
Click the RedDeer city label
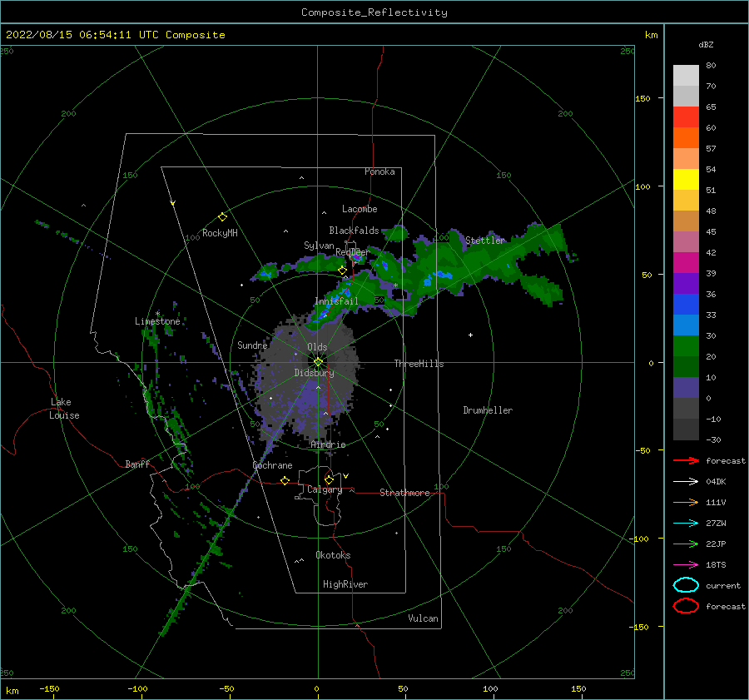[x=353, y=252]
